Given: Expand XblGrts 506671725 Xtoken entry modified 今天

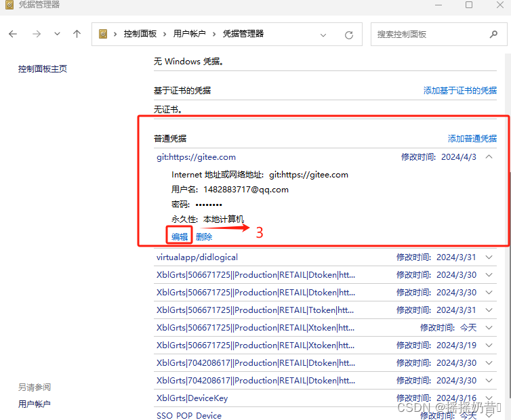Looking at the screenshot, I should coord(489,327).
